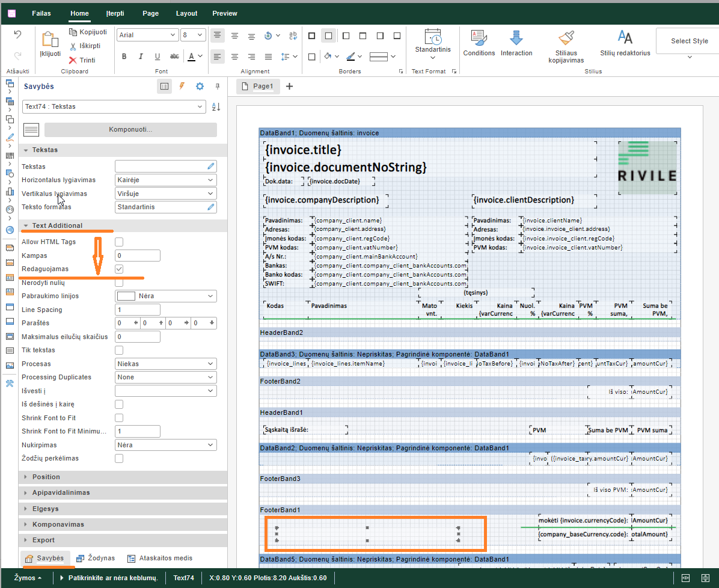
Task: Select the chart component icon in the toolbox
Action: [x=10, y=192]
